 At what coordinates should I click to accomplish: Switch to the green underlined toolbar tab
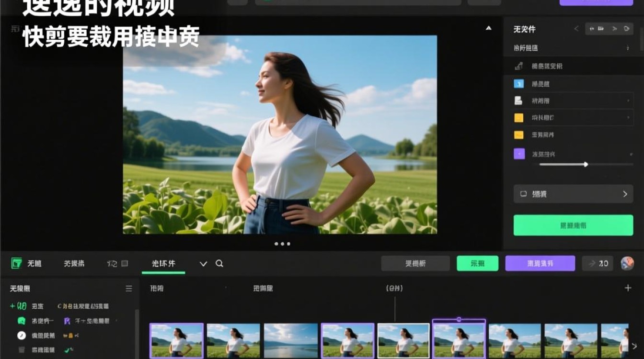point(164,263)
